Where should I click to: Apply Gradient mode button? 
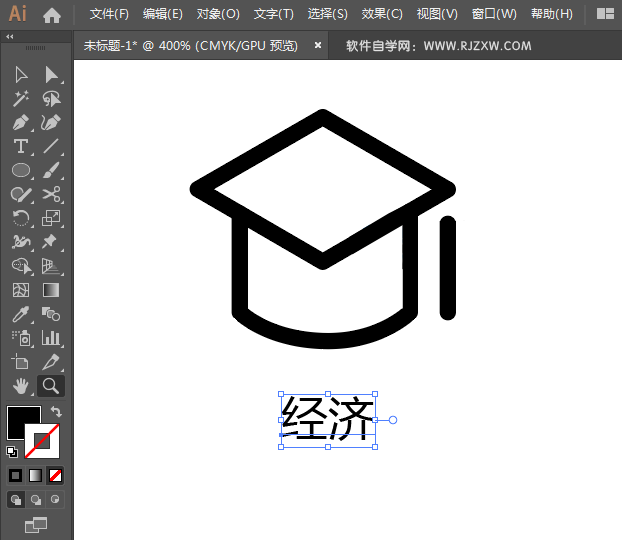click(35, 475)
